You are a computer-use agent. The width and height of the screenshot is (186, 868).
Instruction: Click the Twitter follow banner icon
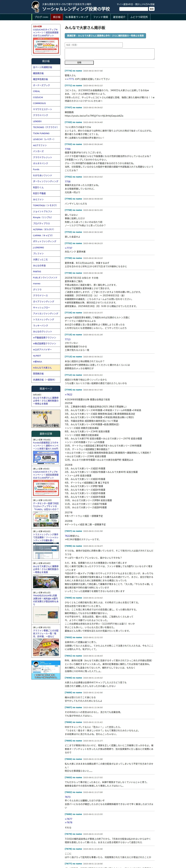pyautogui.click(x=46, y=670)
